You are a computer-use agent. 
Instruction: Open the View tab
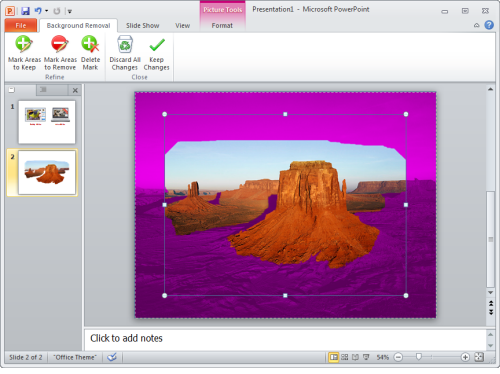tap(183, 25)
